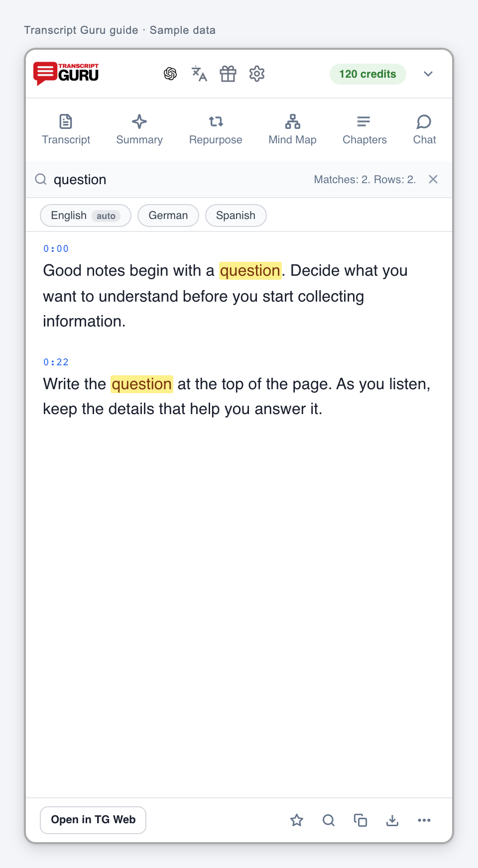The height and width of the screenshot is (868, 478).
Task: Click the 'Matches: 2. Rows: 2.' text
Action: (365, 180)
